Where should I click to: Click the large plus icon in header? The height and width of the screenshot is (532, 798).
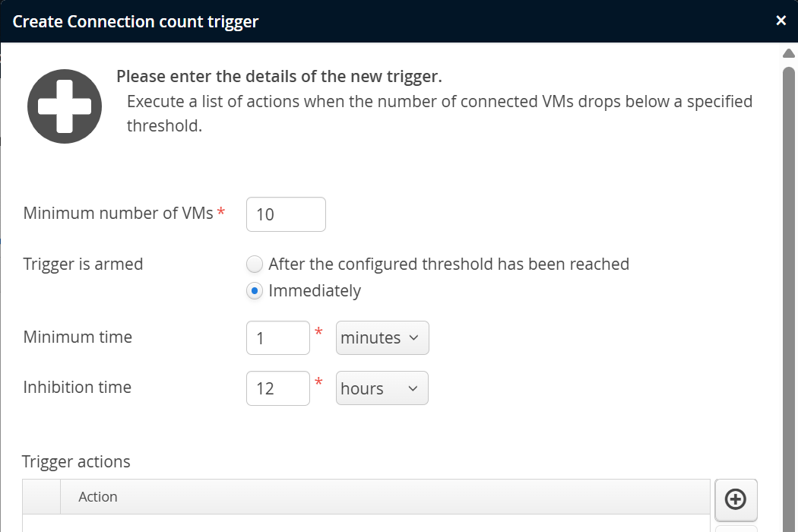(x=65, y=106)
